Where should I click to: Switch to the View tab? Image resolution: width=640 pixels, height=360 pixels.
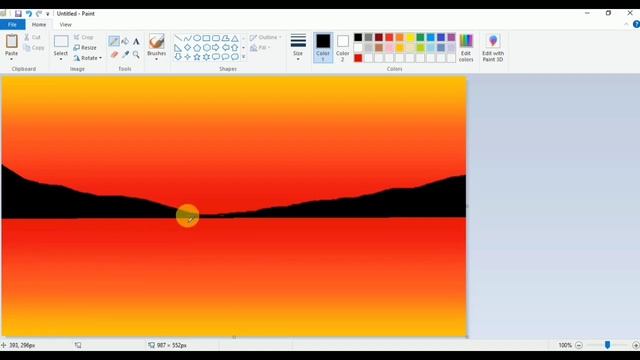[65, 24]
